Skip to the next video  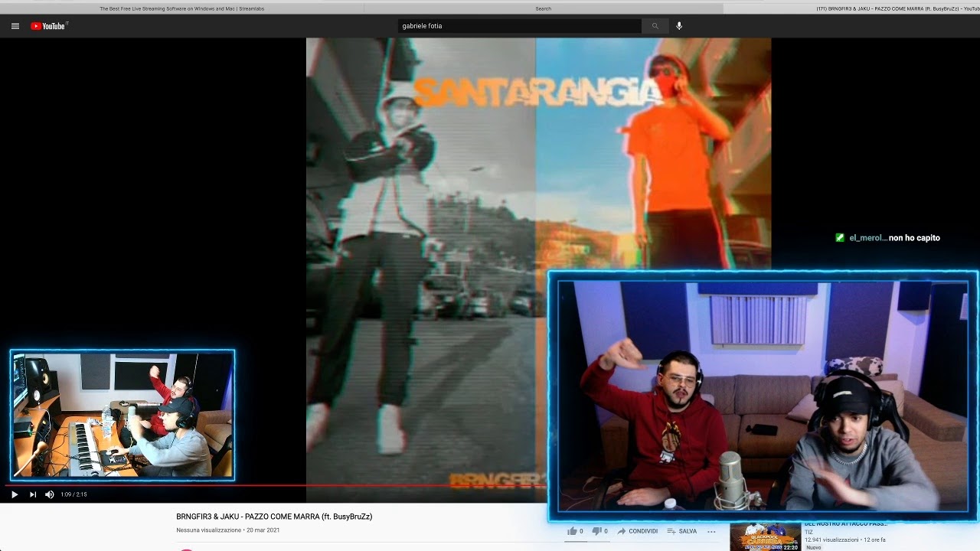coord(32,494)
